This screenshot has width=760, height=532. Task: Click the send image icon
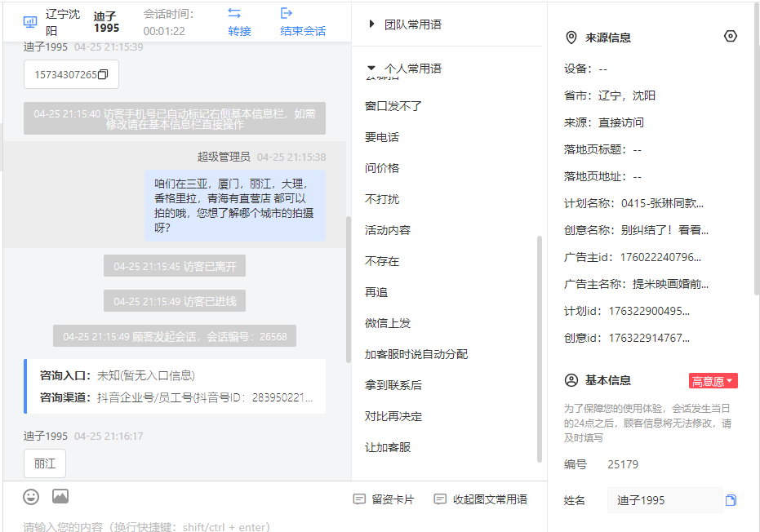click(60, 496)
